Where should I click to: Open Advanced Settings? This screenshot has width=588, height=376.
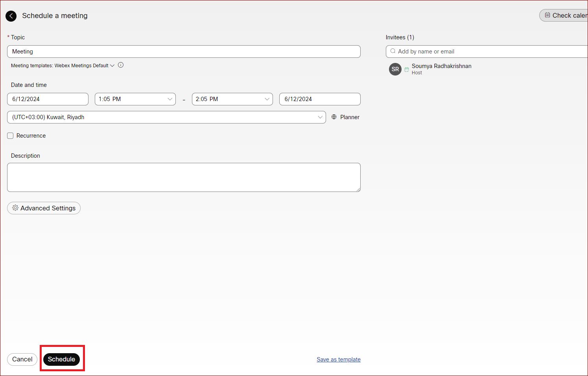pos(44,208)
